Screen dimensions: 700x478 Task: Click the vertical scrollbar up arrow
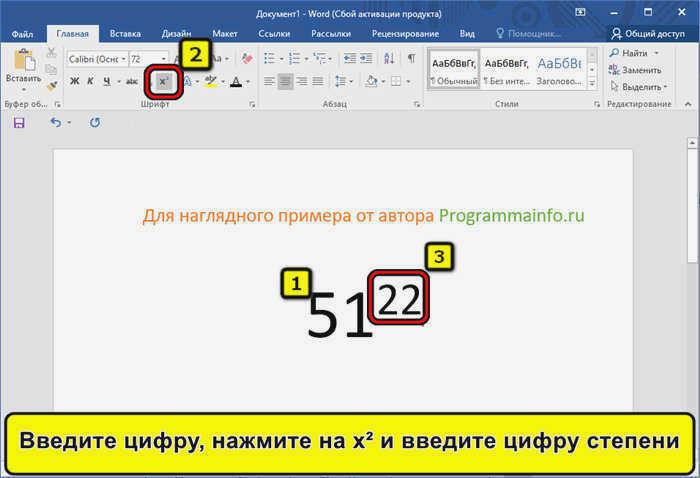(692, 143)
